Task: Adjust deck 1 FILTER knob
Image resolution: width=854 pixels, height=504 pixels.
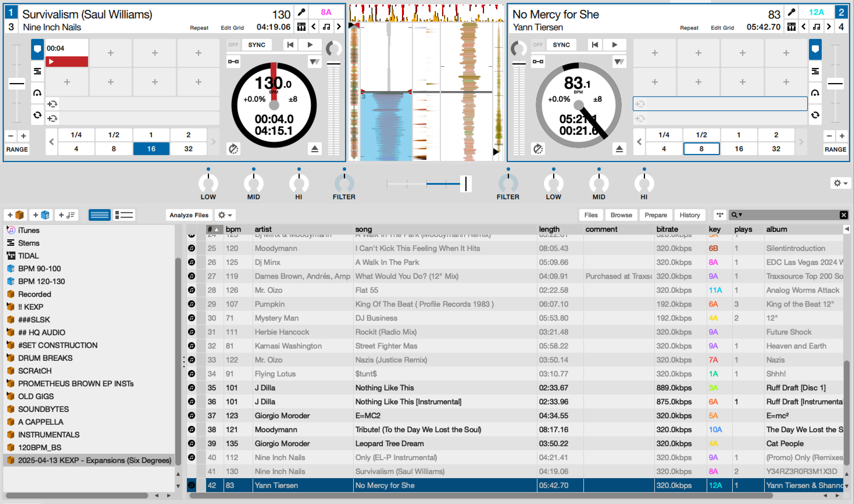Action: [344, 184]
